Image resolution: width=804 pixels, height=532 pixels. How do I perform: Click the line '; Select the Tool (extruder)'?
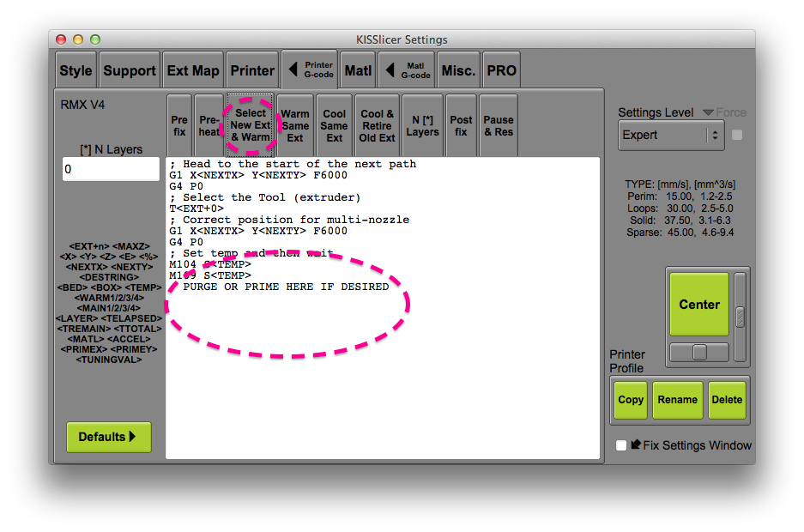point(265,197)
